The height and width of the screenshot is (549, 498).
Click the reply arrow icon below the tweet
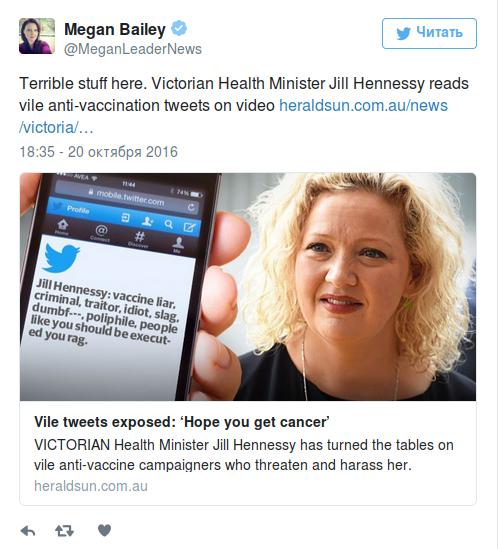tap(28, 531)
